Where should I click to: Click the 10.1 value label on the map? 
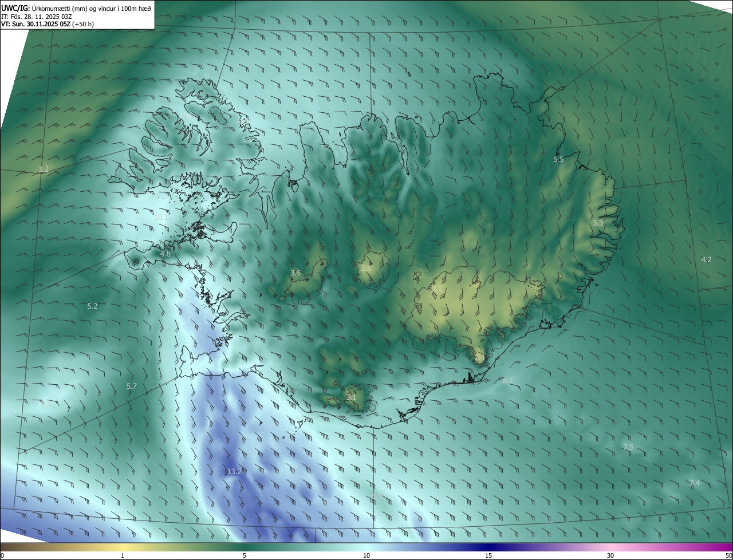(161, 218)
